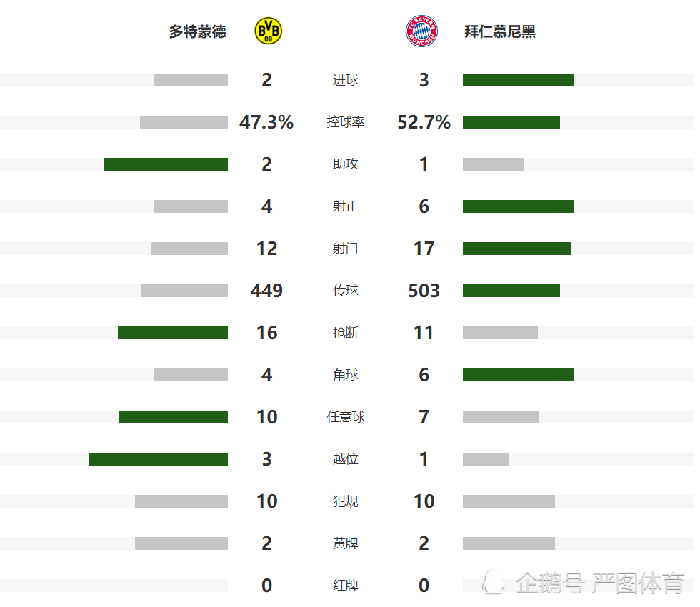Click the 黄牌 stat label
700x607 pixels.
coord(345,543)
